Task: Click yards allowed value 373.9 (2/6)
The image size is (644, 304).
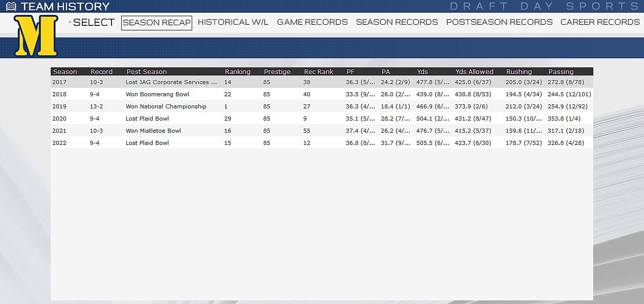Action: pos(472,106)
